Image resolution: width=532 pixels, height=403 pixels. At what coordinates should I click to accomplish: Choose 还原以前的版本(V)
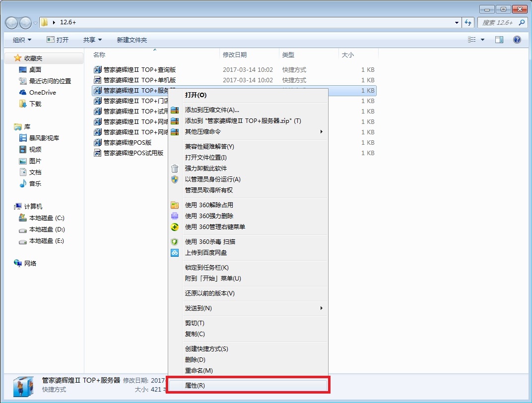pos(248,293)
